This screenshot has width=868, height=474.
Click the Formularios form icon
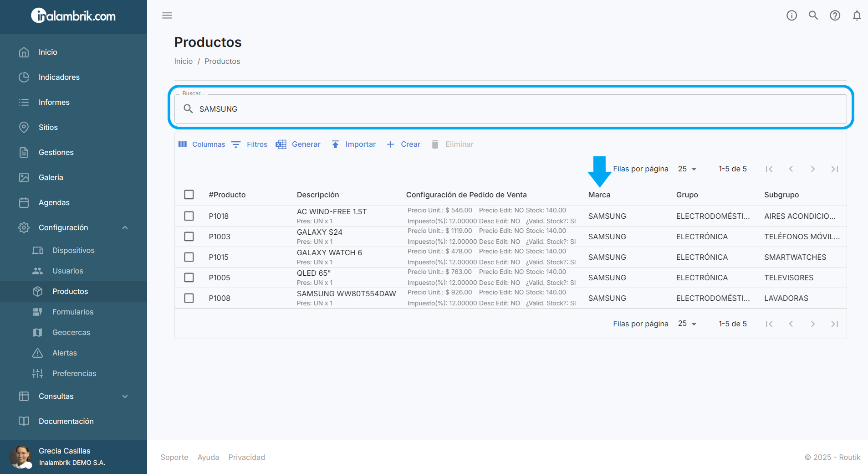tap(38, 312)
